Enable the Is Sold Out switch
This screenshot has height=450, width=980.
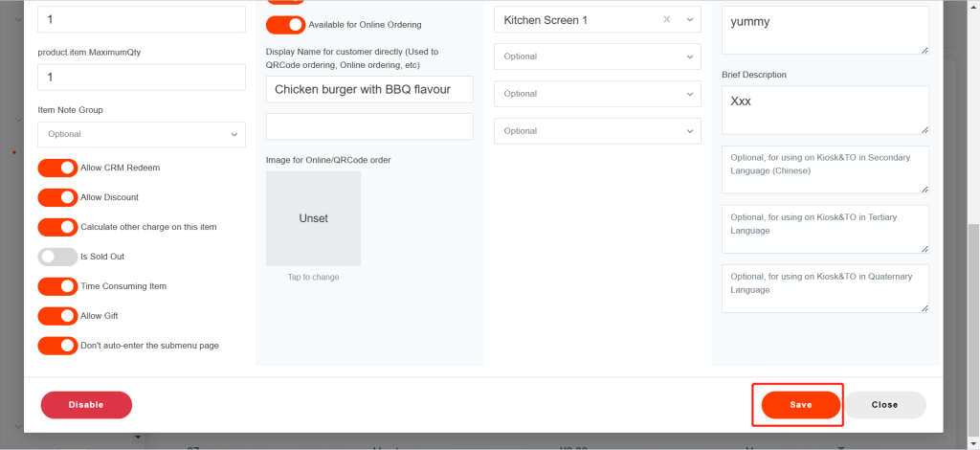tap(57, 257)
